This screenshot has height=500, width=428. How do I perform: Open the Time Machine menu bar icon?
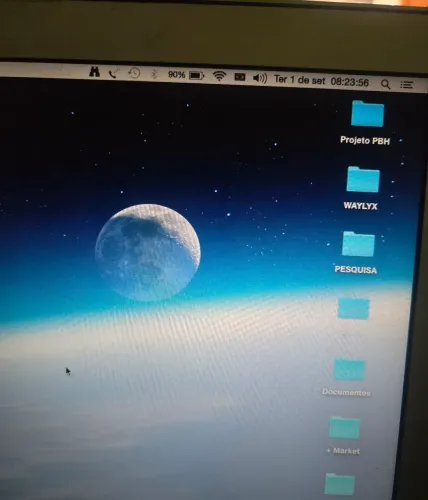coord(134,73)
